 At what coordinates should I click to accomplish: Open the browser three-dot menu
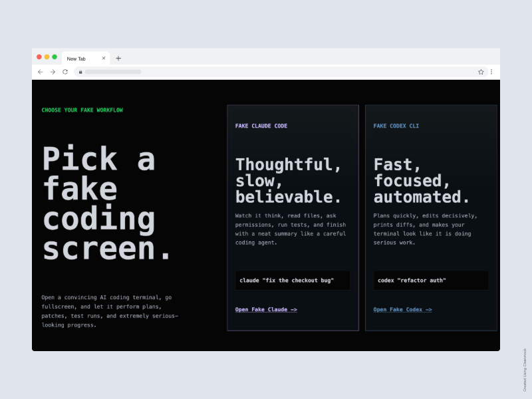[x=491, y=72]
